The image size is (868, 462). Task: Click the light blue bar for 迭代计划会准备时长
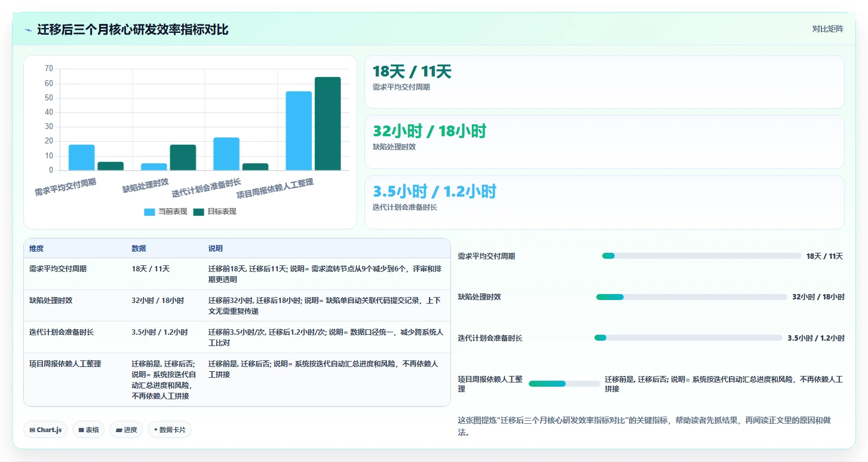(x=226, y=154)
